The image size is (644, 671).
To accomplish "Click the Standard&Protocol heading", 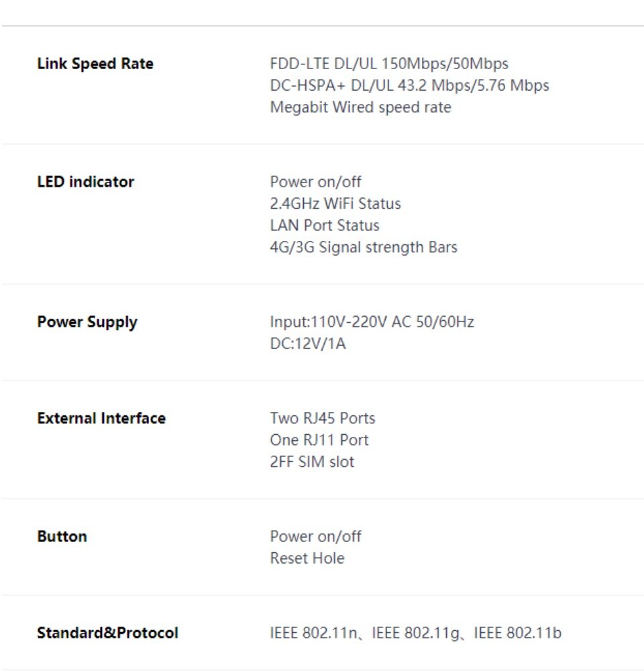I will coord(107,633).
